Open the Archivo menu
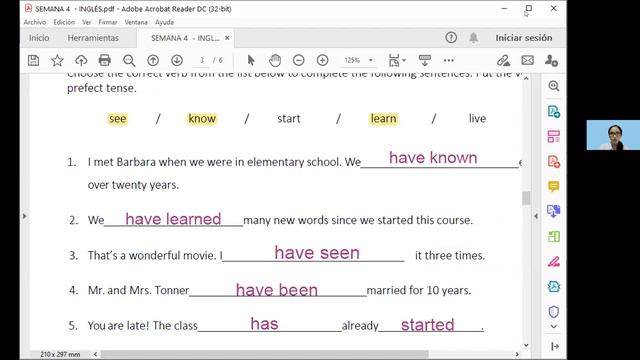Screen dimensions: 640x360 coord(35,22)
